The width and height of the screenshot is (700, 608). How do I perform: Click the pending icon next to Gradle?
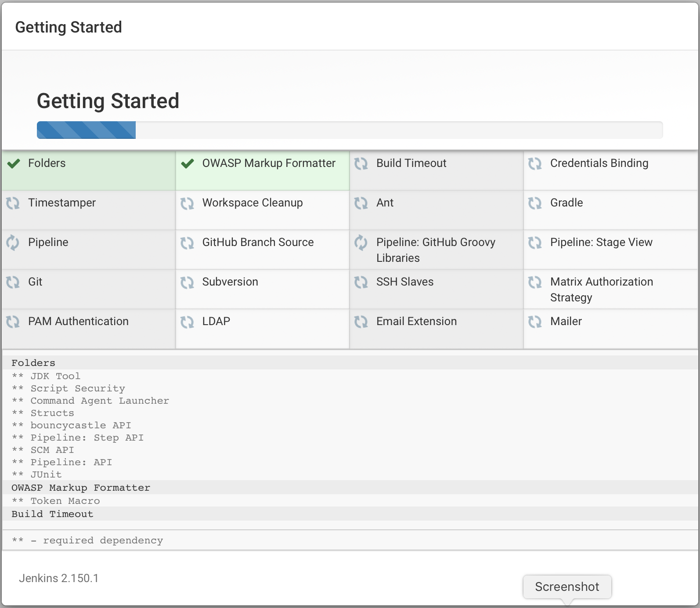click(535, 203)
